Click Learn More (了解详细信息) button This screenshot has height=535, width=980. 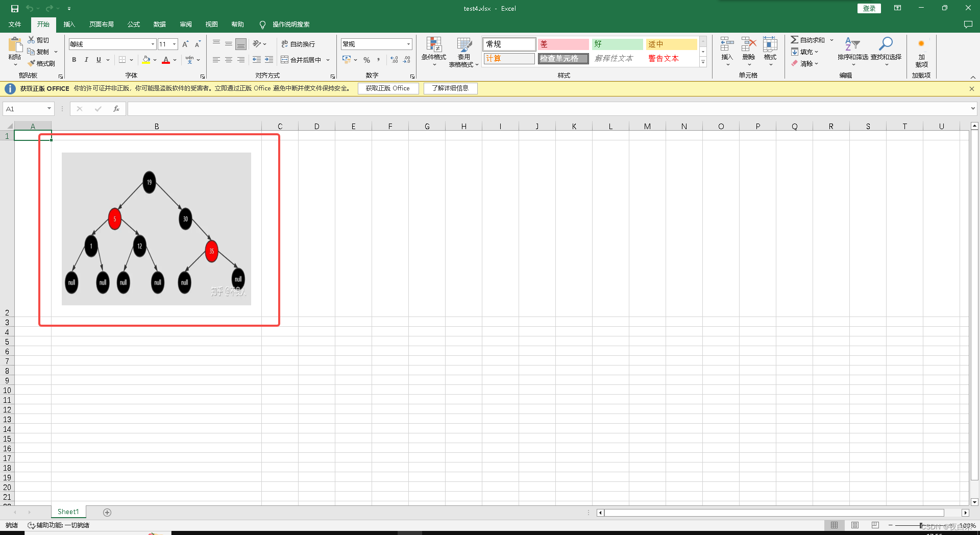[x=450, y=88]
